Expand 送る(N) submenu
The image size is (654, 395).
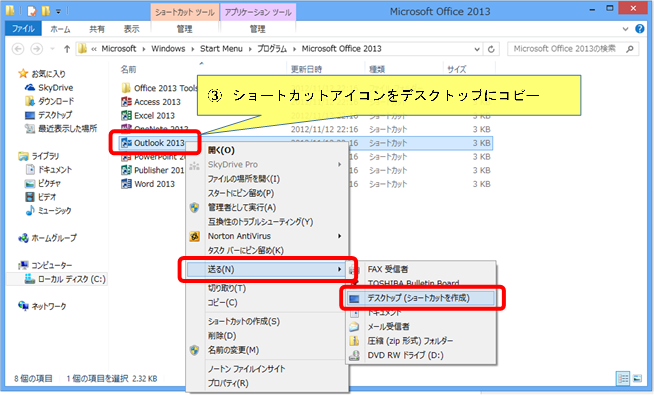tap(267, 269)
